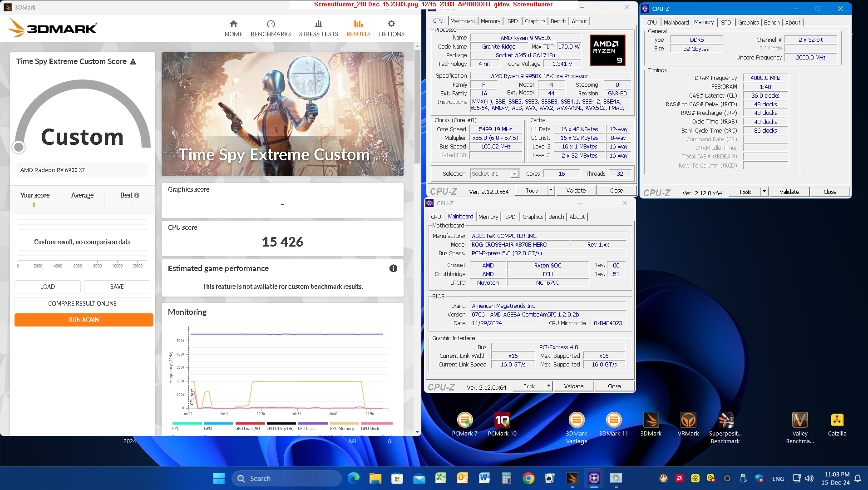The image size is (868, 490).
Task: Open File Explorer from taskbar
Action: [x=375, y=478]
